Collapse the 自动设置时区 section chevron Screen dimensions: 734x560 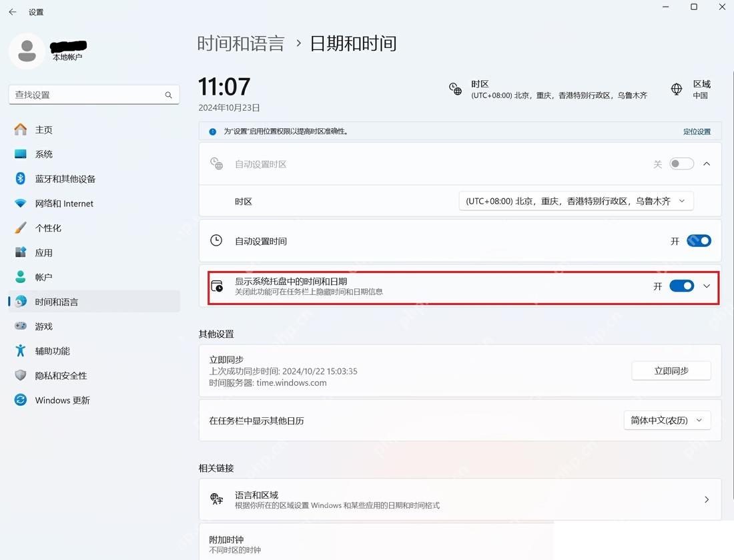point(707,164)
